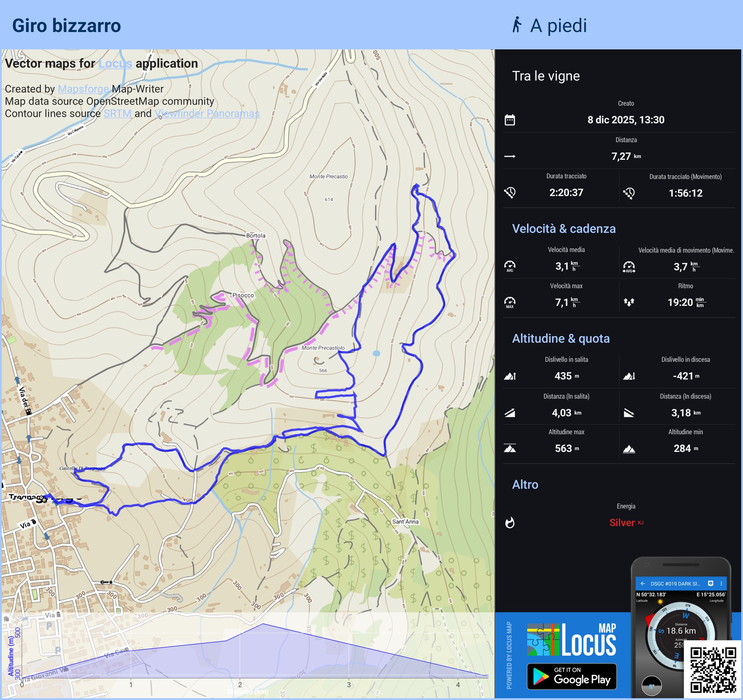
Task: Open the Locus link in map credits
Action: 115,63
